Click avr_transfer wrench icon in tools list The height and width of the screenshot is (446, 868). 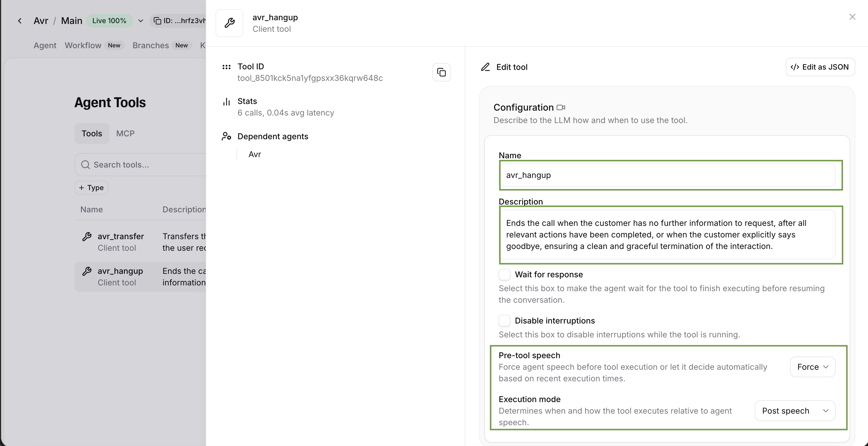coord(87,237)
